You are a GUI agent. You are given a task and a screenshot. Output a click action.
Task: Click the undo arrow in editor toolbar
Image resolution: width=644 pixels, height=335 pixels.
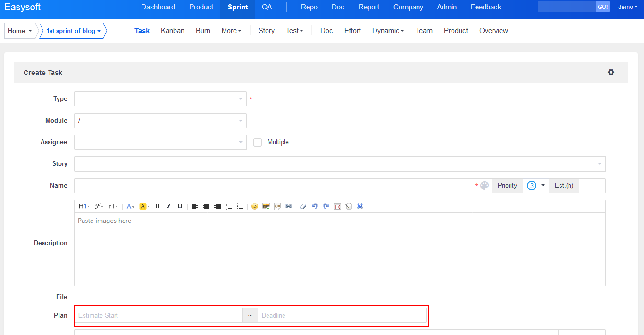click(315, 206)
